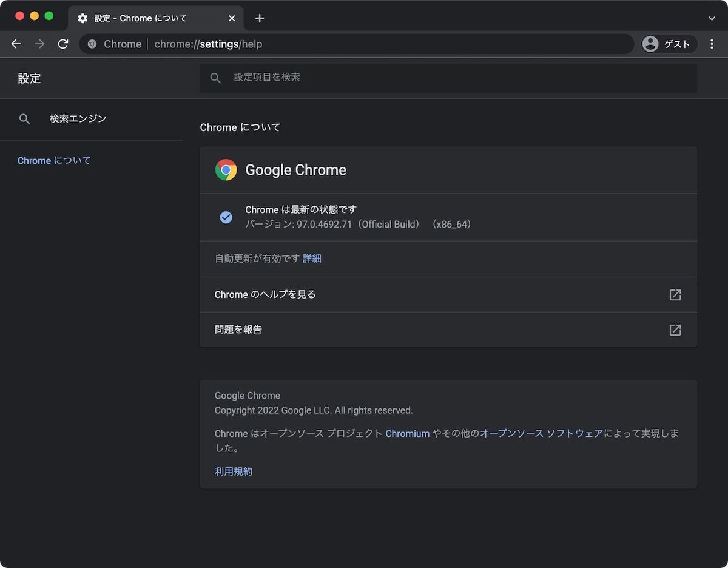728x568 pixels.
Task: Click the Google Chrome logo
Action: (226, 170)
